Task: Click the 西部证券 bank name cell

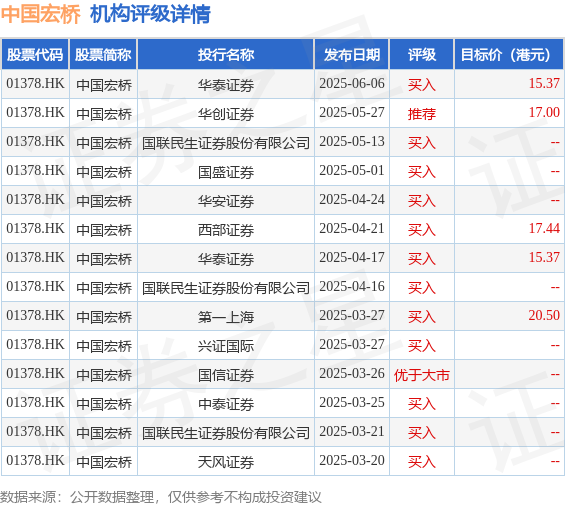Action: (x=226, y=230)
